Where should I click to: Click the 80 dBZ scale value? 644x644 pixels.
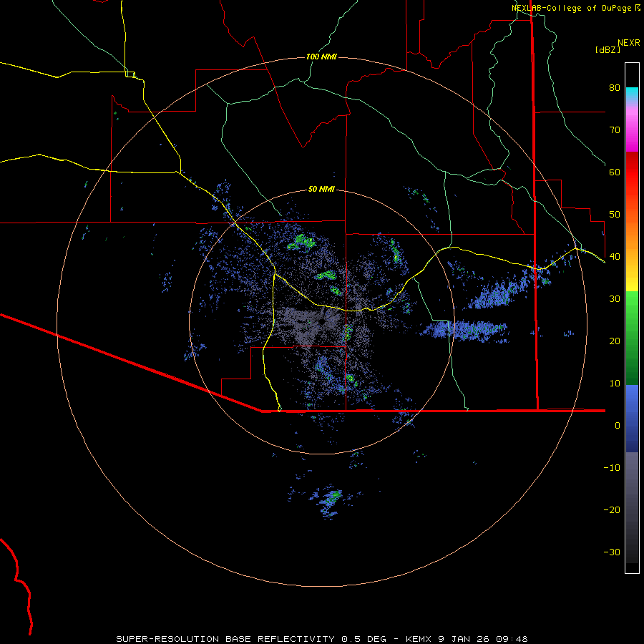point(615,88)
